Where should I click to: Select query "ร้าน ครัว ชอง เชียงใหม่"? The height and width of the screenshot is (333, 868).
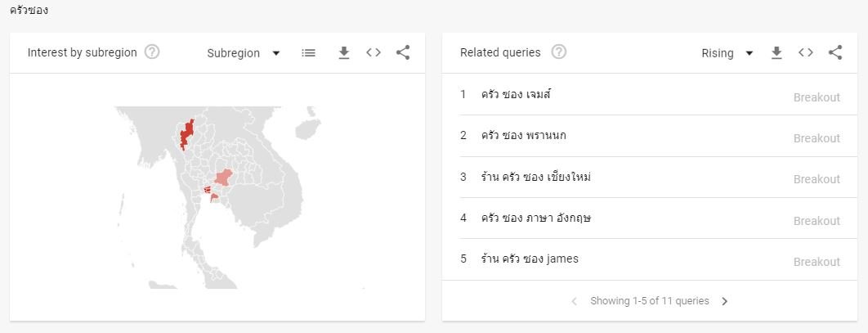(x=535, y=178)
